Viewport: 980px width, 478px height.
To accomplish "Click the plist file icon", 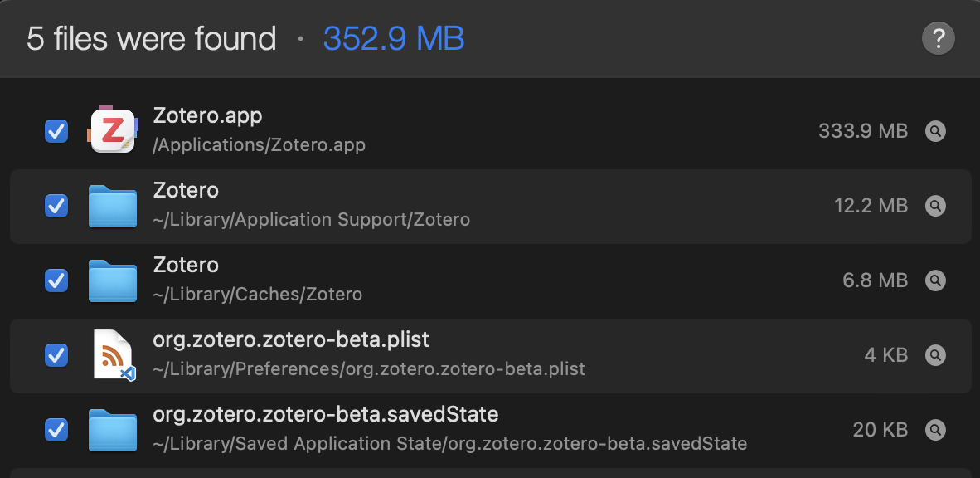I will (113, 355).
